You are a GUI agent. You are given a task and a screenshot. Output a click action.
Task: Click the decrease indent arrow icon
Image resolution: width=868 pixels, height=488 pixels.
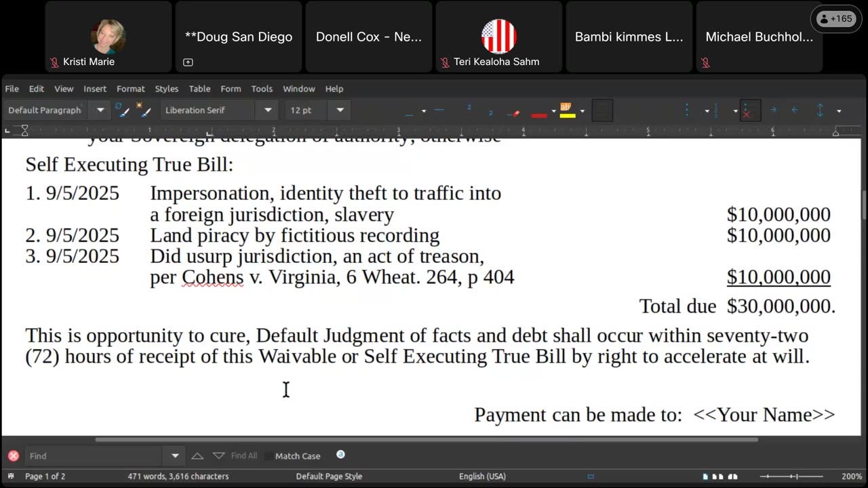[795, 110]
